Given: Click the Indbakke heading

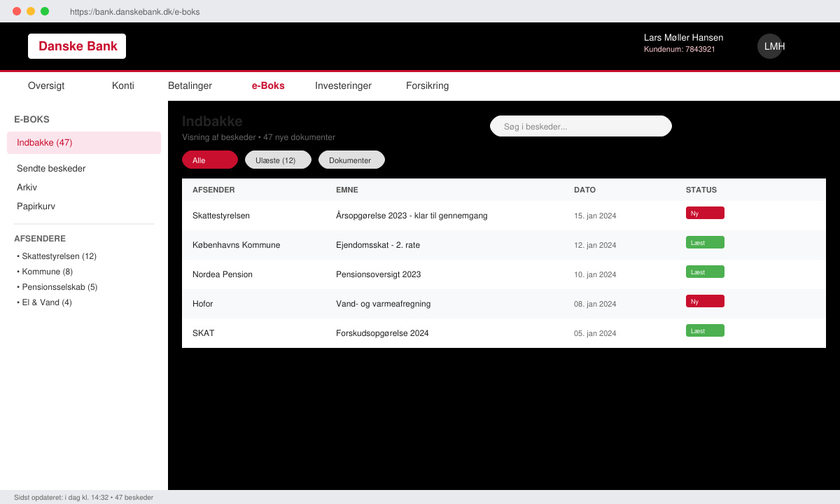Looking at the screenshot, I should coord(212,121).
